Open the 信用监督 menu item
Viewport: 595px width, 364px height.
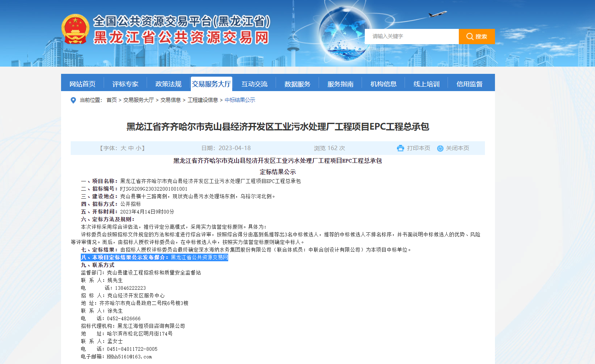click(469, 83)
